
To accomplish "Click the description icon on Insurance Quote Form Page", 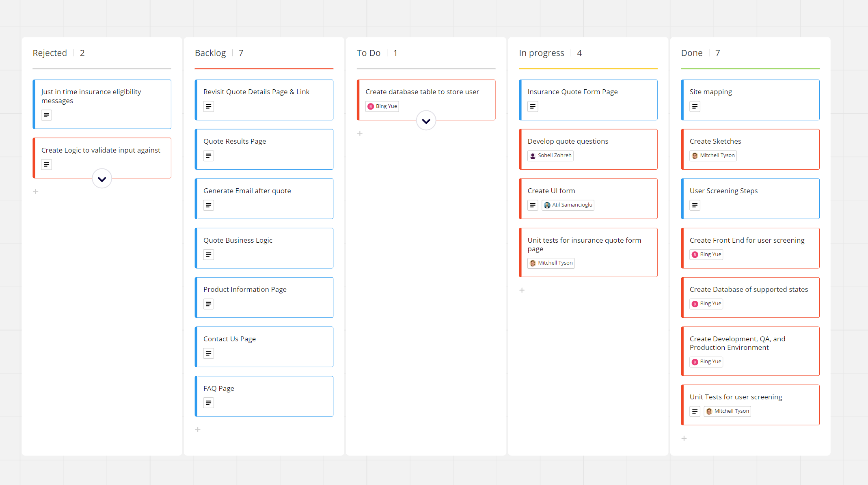I will [533, 106].
